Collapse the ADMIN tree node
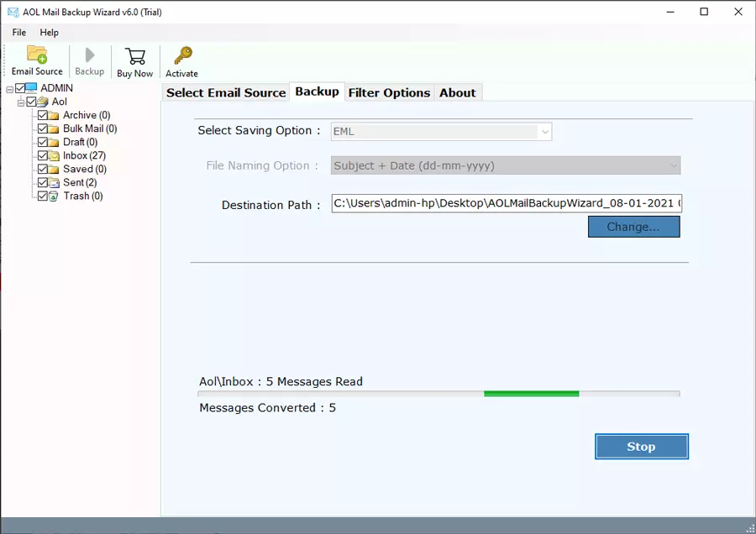 click(9, 89)
